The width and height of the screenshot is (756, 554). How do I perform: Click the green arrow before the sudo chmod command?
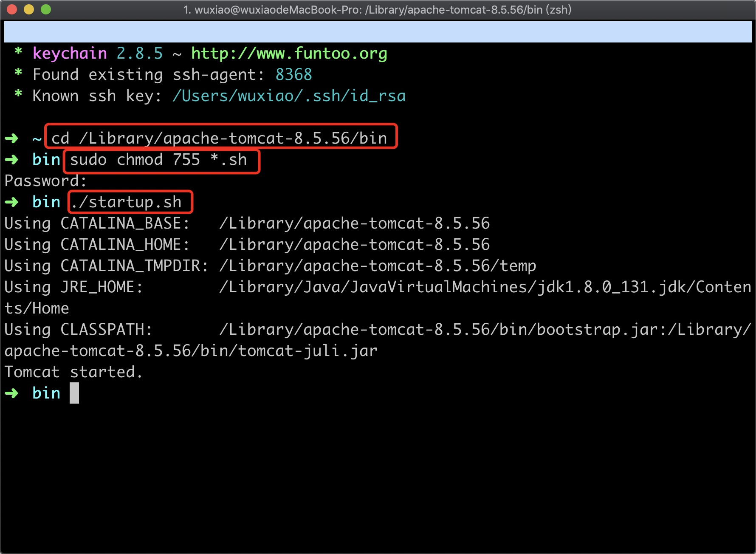click(11, 160)
